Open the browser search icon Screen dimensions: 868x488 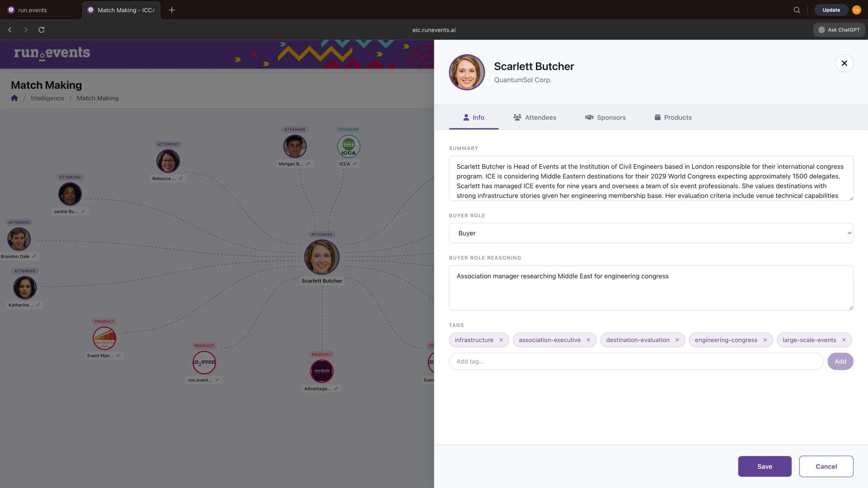(x=796, y=10)
